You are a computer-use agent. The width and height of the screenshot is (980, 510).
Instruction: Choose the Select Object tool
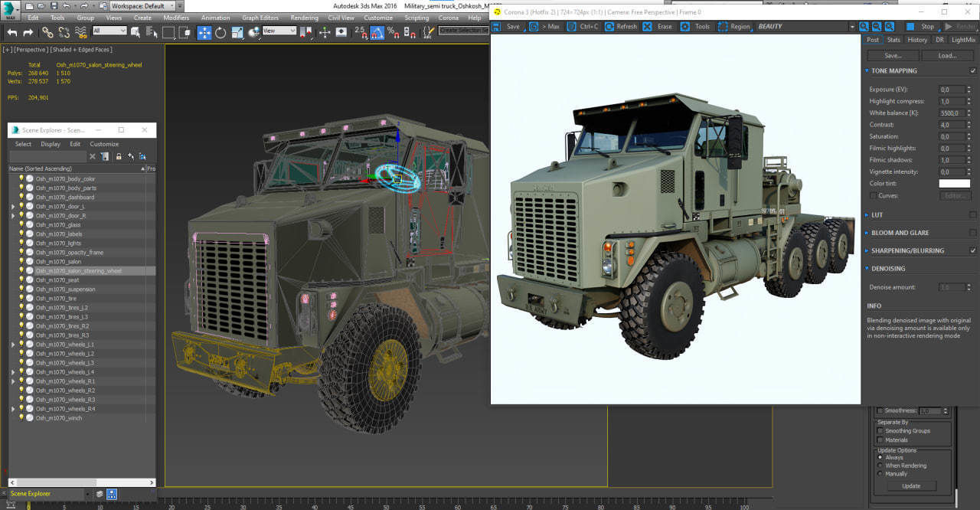[x=136, y=32]
